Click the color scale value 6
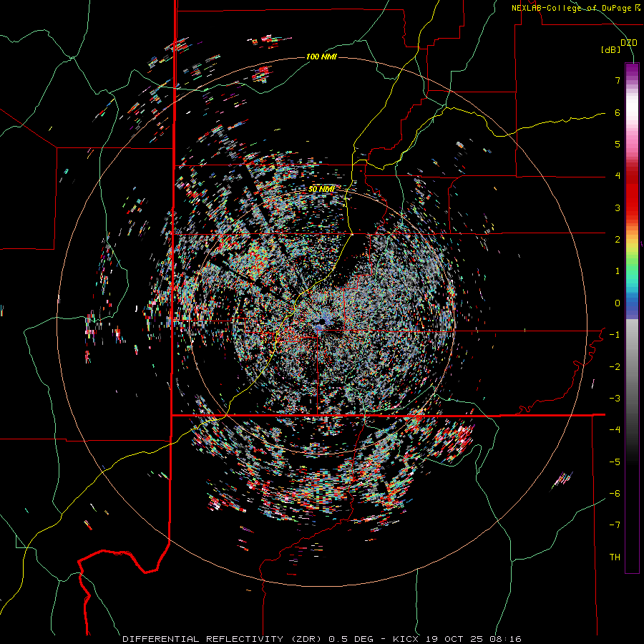 618,112
